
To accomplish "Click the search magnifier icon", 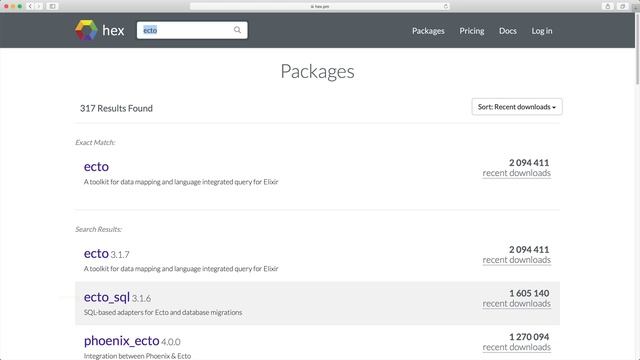I will click(237, 30).
